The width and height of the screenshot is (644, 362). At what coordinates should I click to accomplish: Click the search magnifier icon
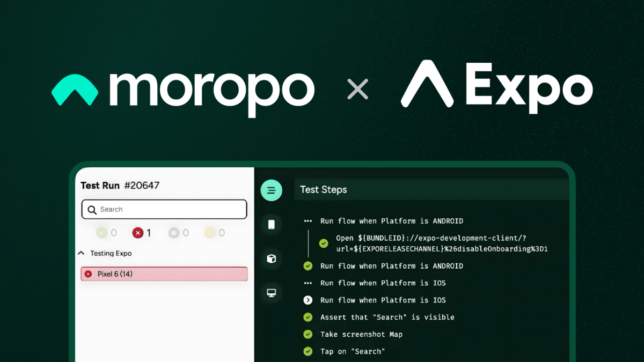(x=92, y=209)
